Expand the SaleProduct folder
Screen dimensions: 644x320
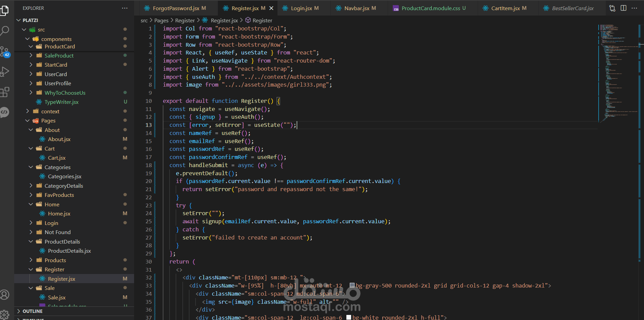(31, 55)
